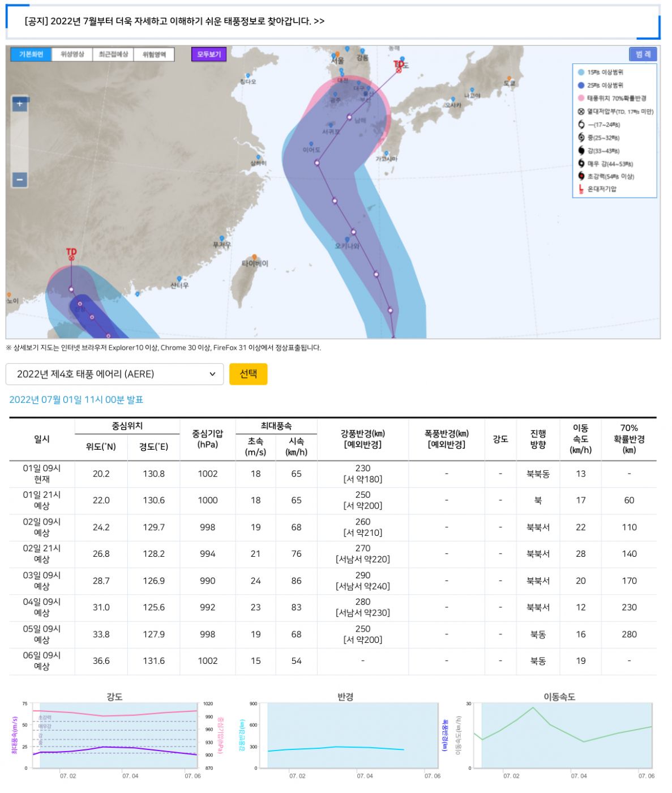Zoom in the map with plus button
The height and width of the screenshot is (793, 672).
tap(20, 104)
